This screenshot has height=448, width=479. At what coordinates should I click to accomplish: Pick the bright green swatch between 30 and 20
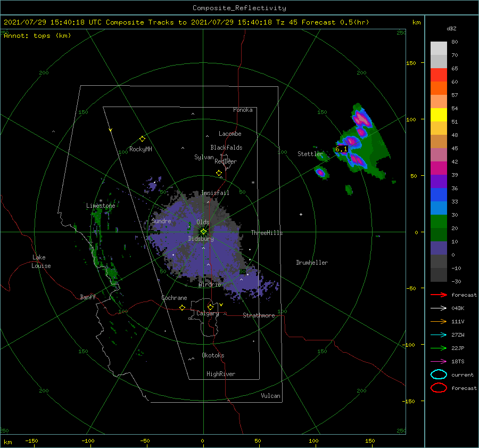[x=439, y=222]
